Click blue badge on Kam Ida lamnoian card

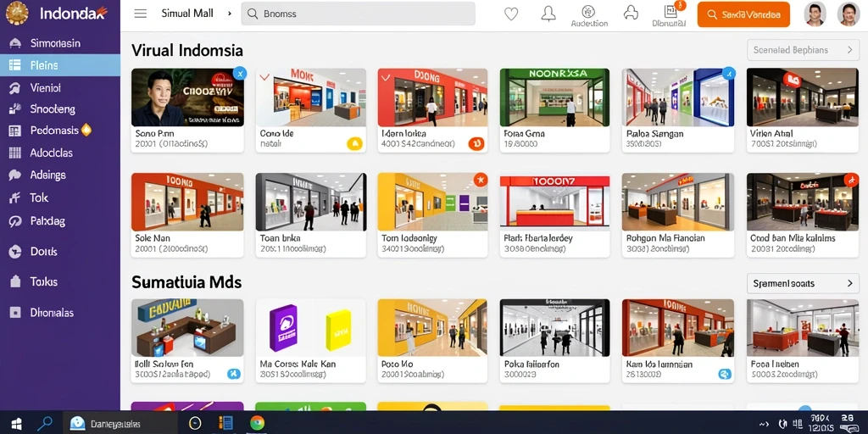[725, 374]
